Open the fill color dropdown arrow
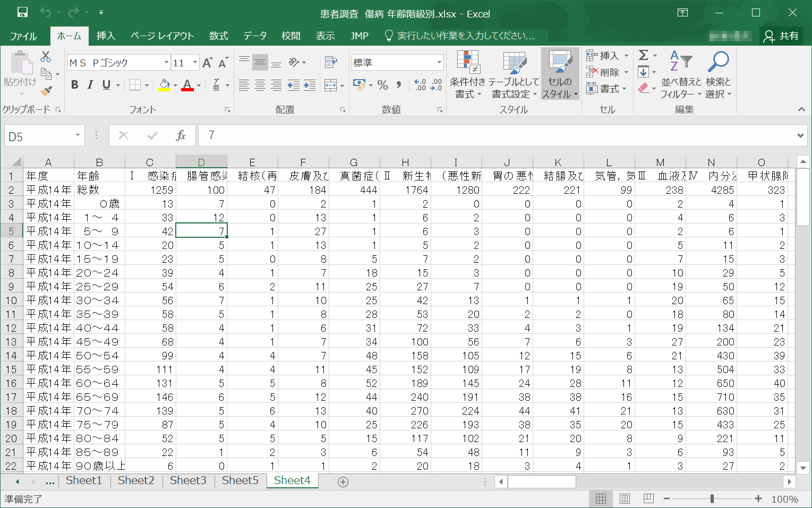The height and width of the screenshot is (508, 812). [175, 85]
